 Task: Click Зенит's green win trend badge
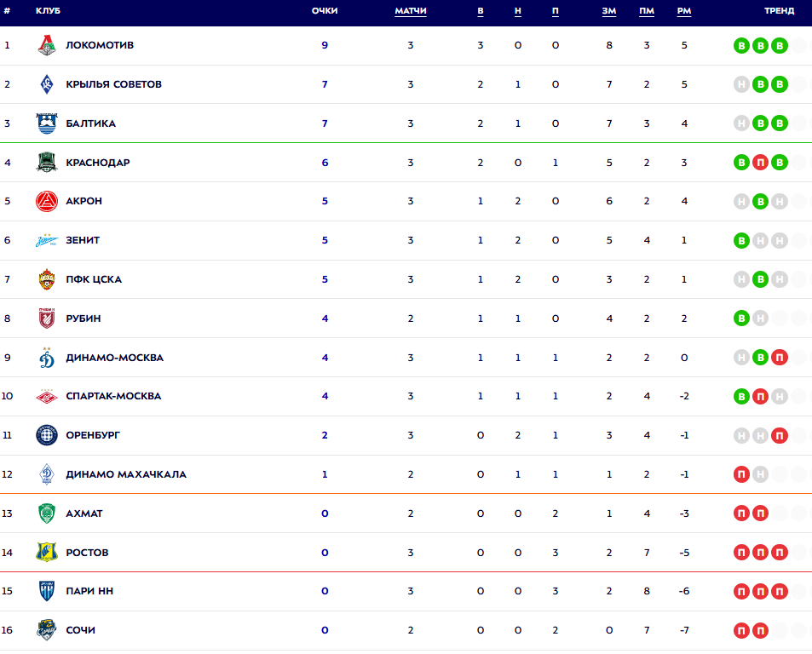pyautogui.click(x=741, y=241)
